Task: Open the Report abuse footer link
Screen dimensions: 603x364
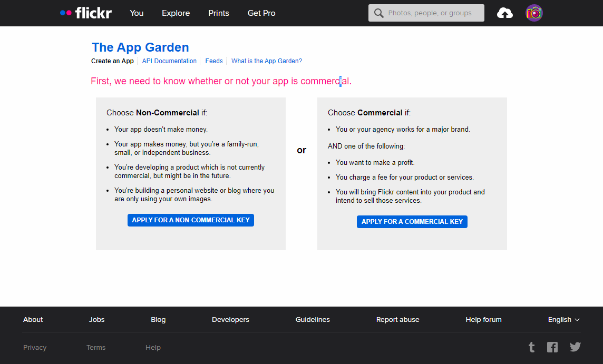Action: click(397, 319)
